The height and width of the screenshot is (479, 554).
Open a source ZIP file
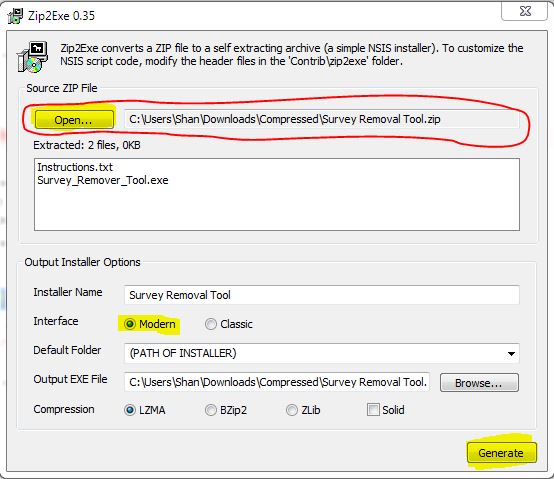click(x=74, y=119)
